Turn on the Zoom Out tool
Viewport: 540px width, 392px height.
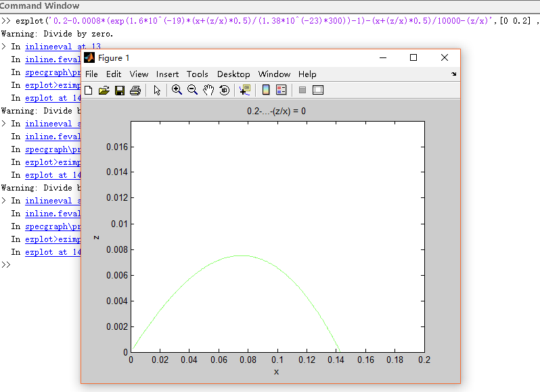192,90
